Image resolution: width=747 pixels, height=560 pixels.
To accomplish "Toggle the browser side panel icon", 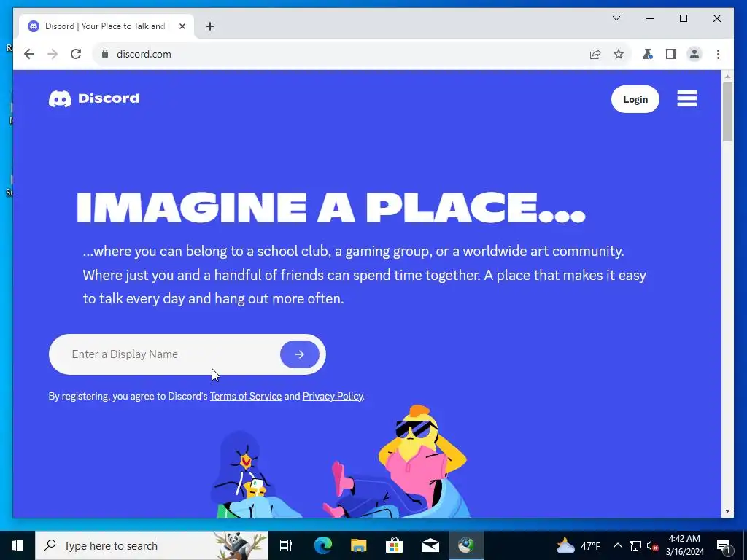I will tap(671, 54).
